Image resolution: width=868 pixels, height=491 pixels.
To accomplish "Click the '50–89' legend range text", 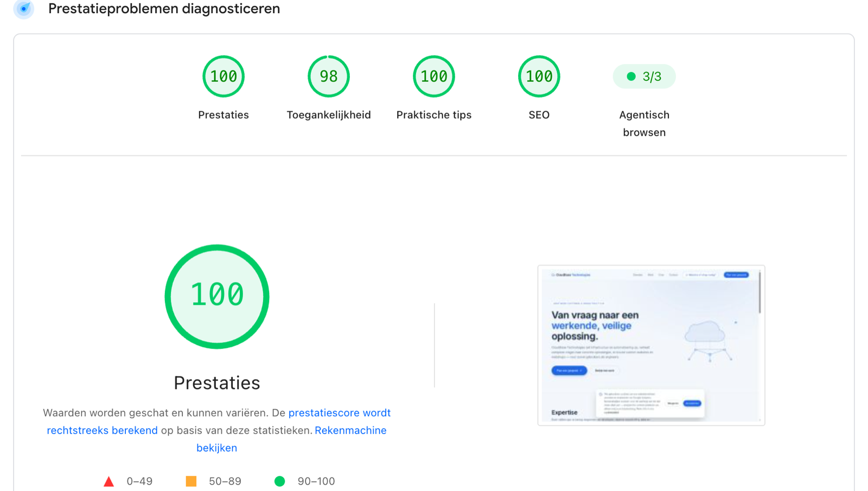I will [x=225, y=481].
